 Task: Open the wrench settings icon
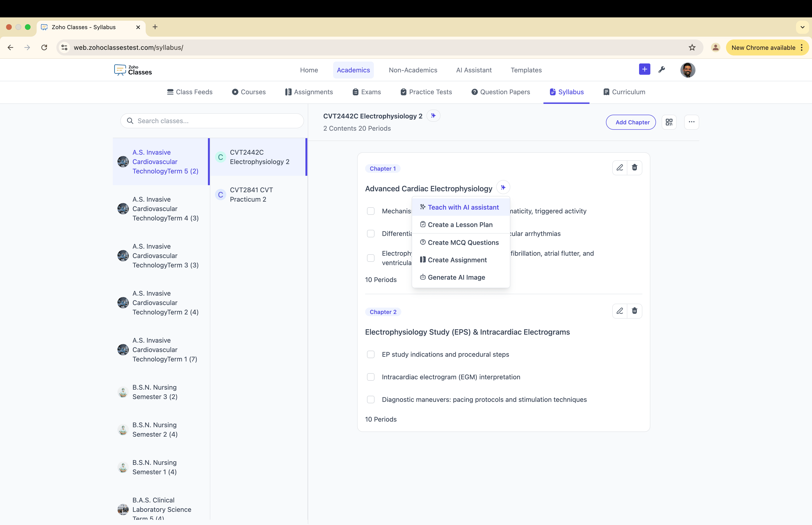(x=661, y=70)
